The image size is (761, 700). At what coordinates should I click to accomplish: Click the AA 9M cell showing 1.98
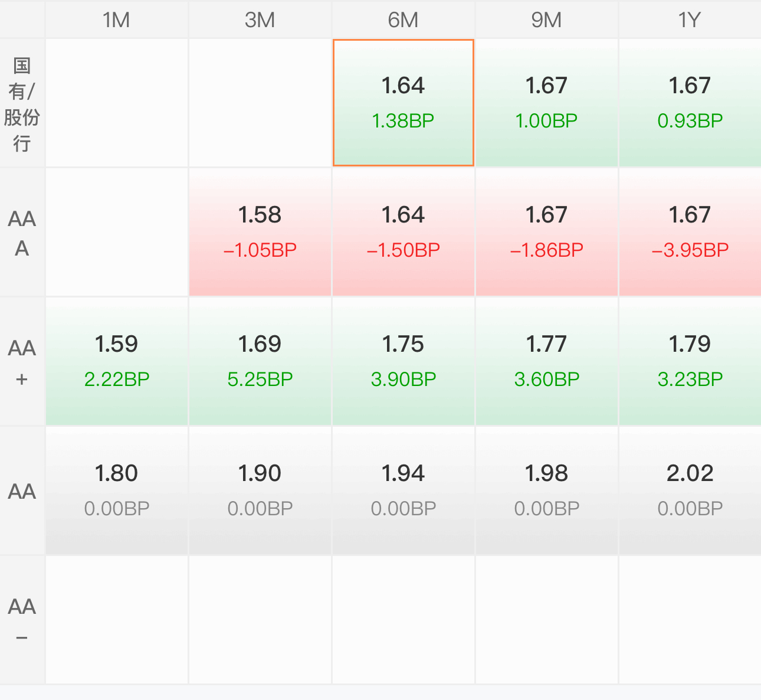pyautogui.click(x=547, y=491)
